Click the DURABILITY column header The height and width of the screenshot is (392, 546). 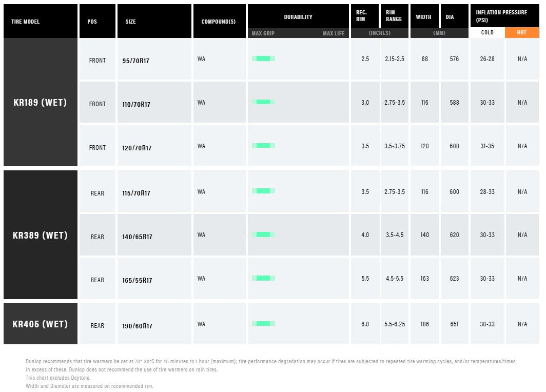[x=298, y=16]
